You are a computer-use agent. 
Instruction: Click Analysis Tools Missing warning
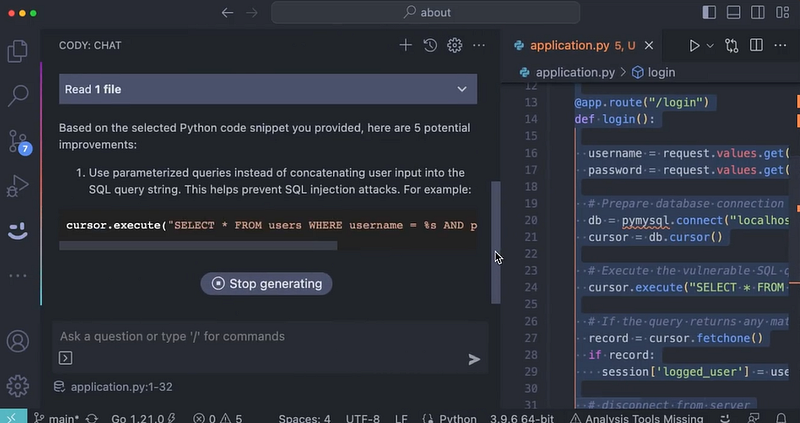(636, 418)
